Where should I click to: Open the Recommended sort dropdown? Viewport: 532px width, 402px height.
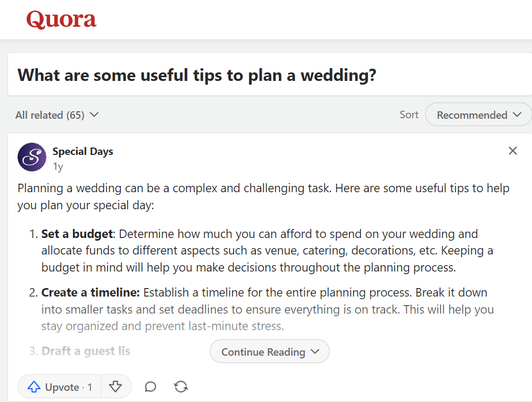pos(477,114)
